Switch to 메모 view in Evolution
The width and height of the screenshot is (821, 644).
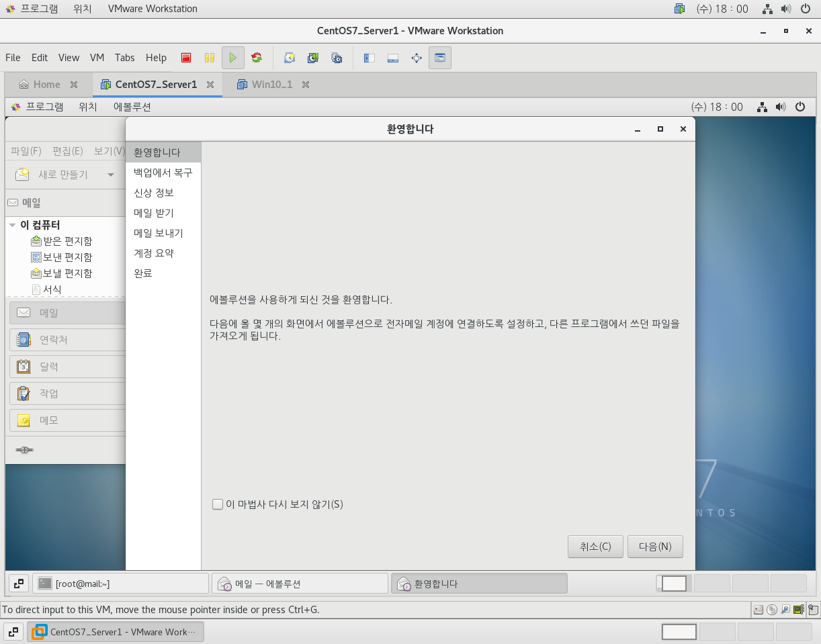[x=67, y=420]
